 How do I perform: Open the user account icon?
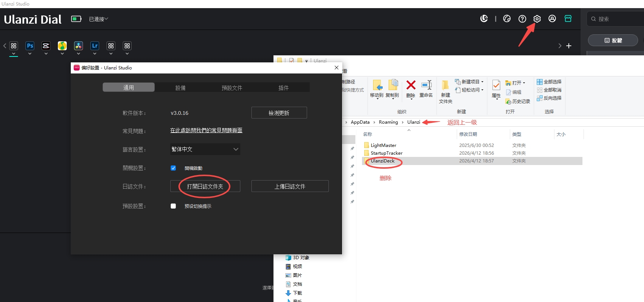(x=552, y=18)
